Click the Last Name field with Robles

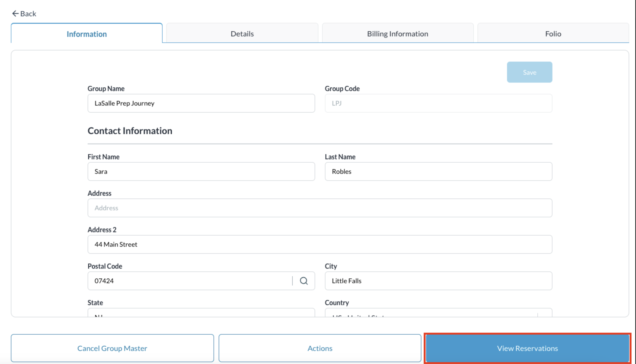coord(438,172)
